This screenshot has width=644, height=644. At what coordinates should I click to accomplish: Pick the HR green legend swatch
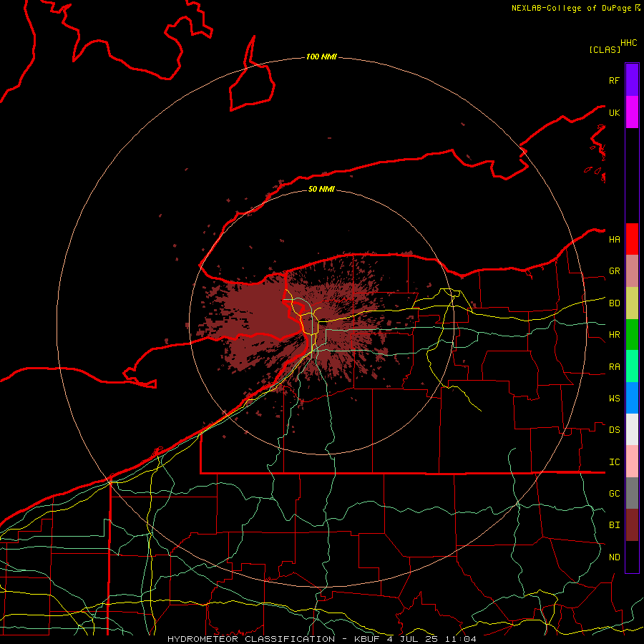coord(632,335)
